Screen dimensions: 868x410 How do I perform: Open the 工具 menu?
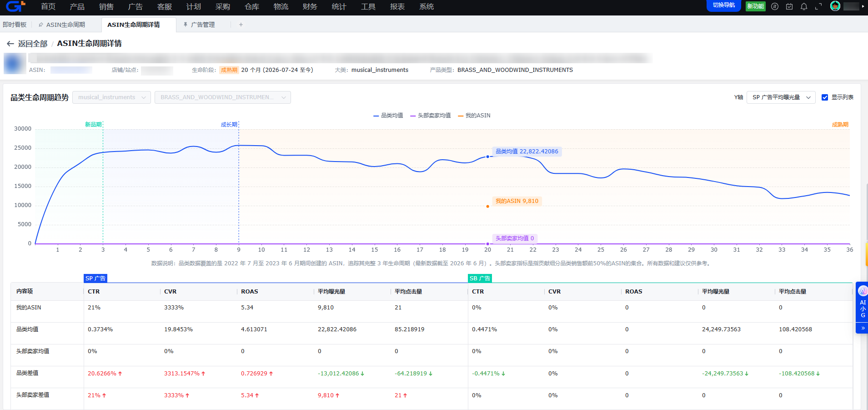(368, 6)
